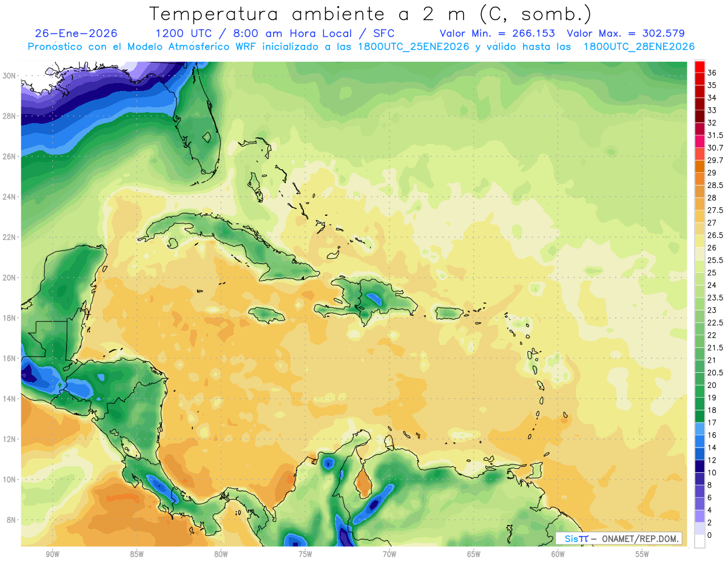Click the '85W' longitude label
The height and width of the screenshot is (562, 728).
click(x=136, y=554)
